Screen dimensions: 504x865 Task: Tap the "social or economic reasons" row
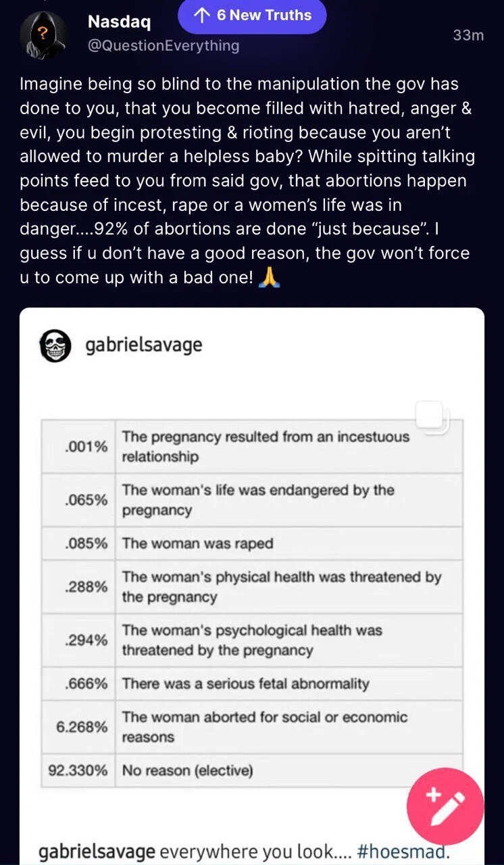252,727
